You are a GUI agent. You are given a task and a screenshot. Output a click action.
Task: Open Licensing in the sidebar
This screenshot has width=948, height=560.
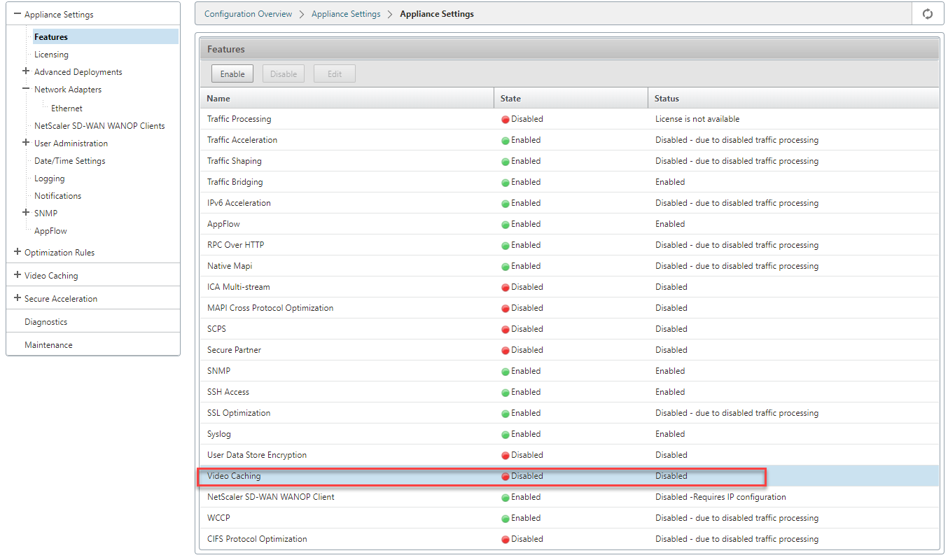(51, 55)
